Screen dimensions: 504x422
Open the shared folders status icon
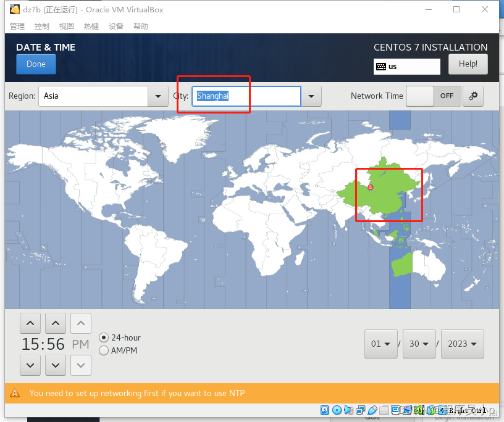click(x=384, y=410)
